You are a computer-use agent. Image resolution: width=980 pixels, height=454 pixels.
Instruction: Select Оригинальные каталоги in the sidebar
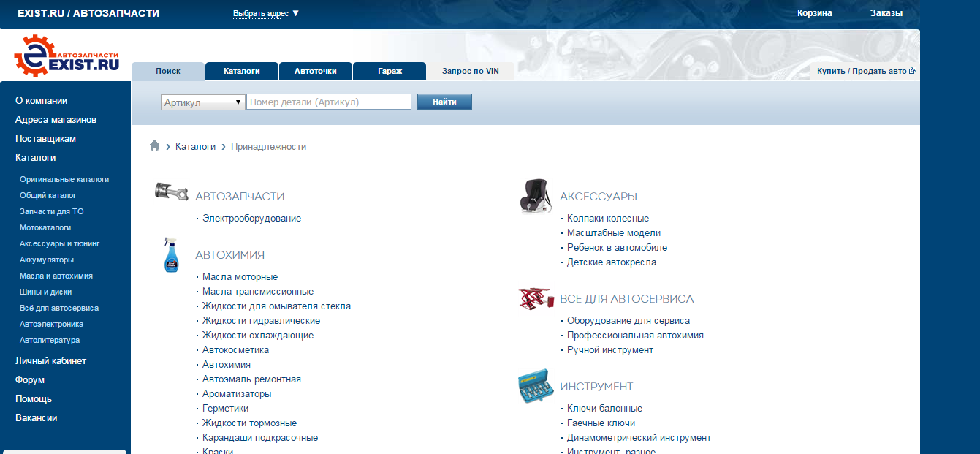pyautogui.click(x=64, y=179)
